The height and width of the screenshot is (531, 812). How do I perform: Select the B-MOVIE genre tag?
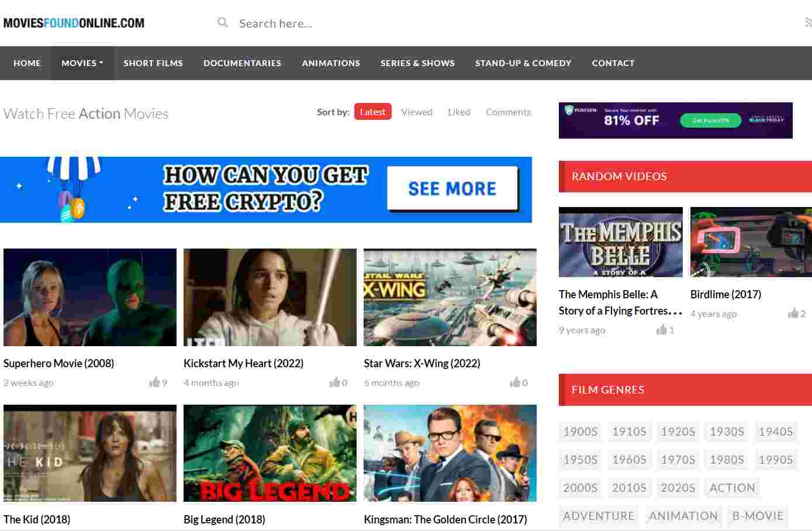tap(758, 516)
